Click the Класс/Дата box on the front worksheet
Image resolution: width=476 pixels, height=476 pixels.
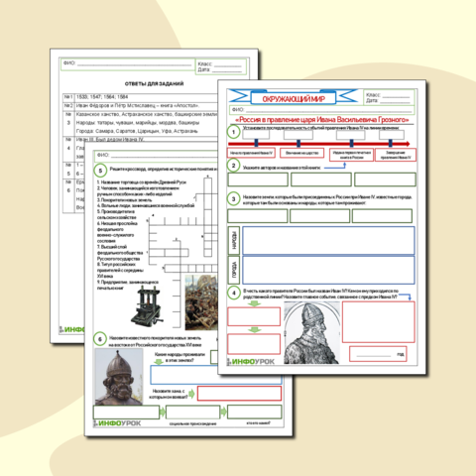click(389, 97)
